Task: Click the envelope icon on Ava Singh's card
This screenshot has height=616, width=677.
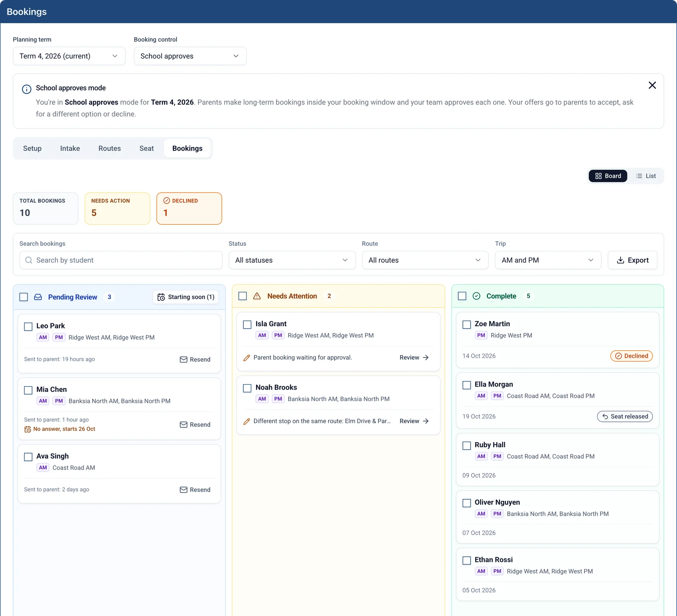Action: (184, 490)
